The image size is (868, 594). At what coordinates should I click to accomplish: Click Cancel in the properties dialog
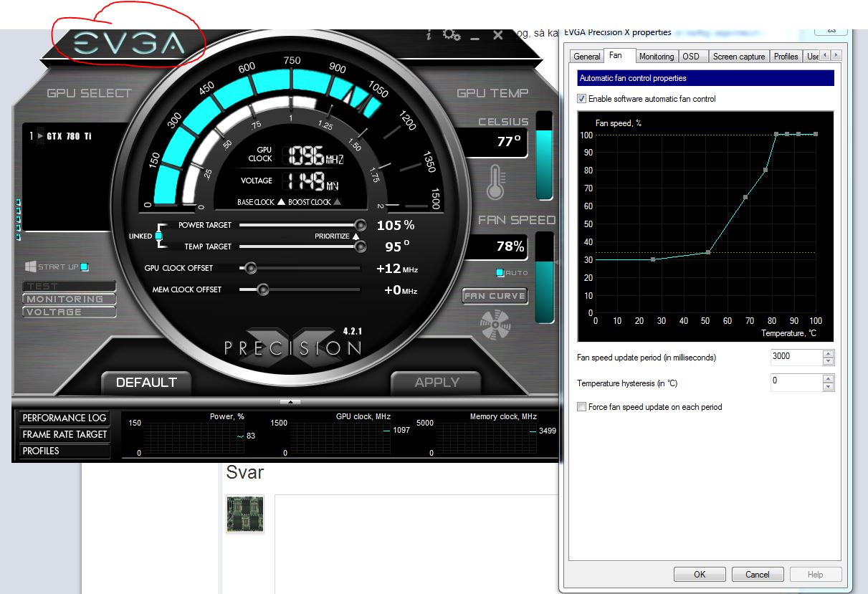pos(758,575)
